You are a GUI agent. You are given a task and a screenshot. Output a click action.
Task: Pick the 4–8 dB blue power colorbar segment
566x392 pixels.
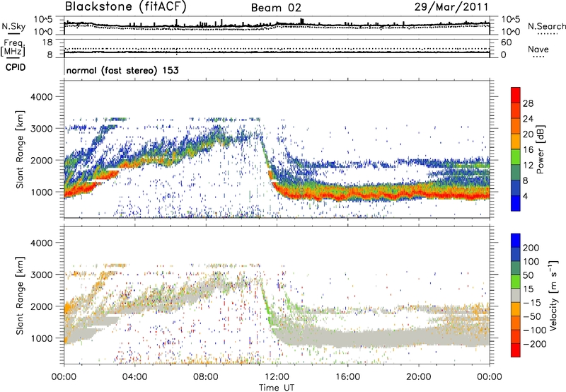(516, 188)
